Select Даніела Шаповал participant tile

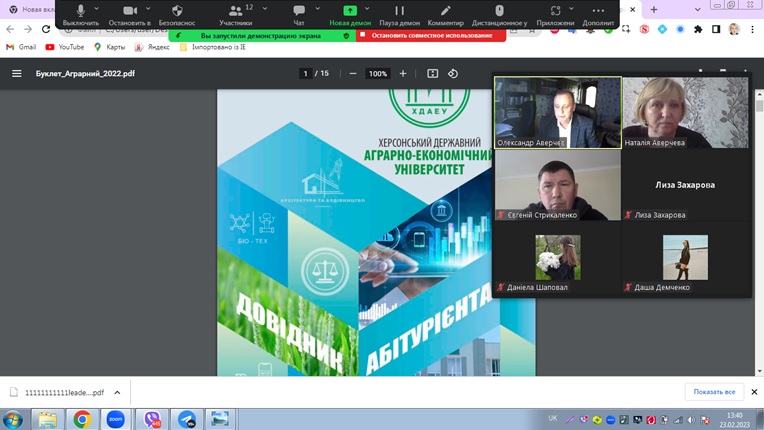point(558,258)
